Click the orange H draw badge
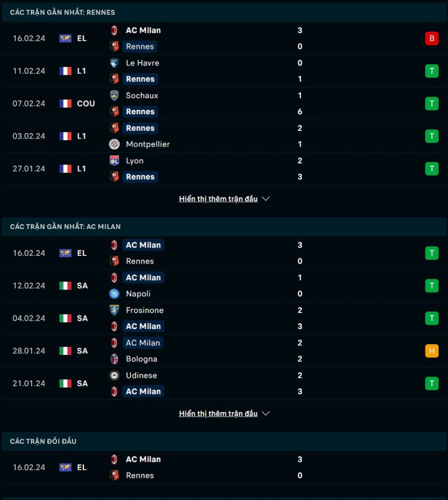Viewport: 448px width, 500px height. click(432, 351)
